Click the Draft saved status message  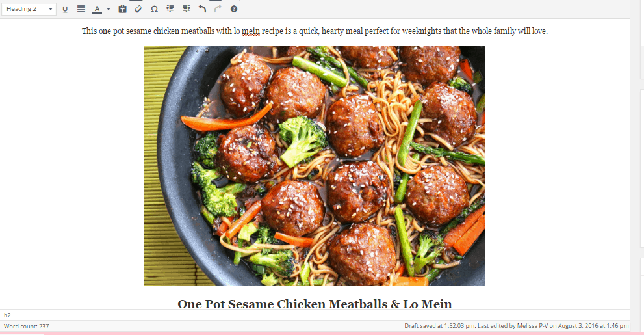(x=516, y=325)
